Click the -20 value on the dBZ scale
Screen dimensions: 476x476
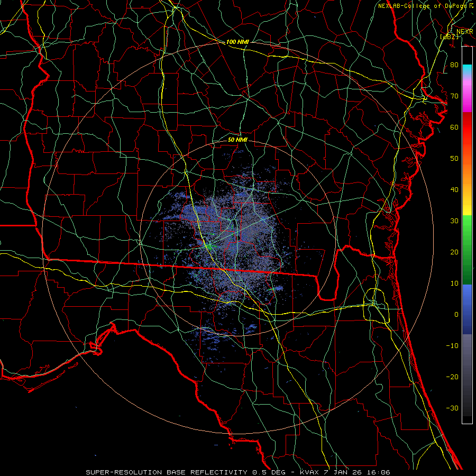coord(452,377)
